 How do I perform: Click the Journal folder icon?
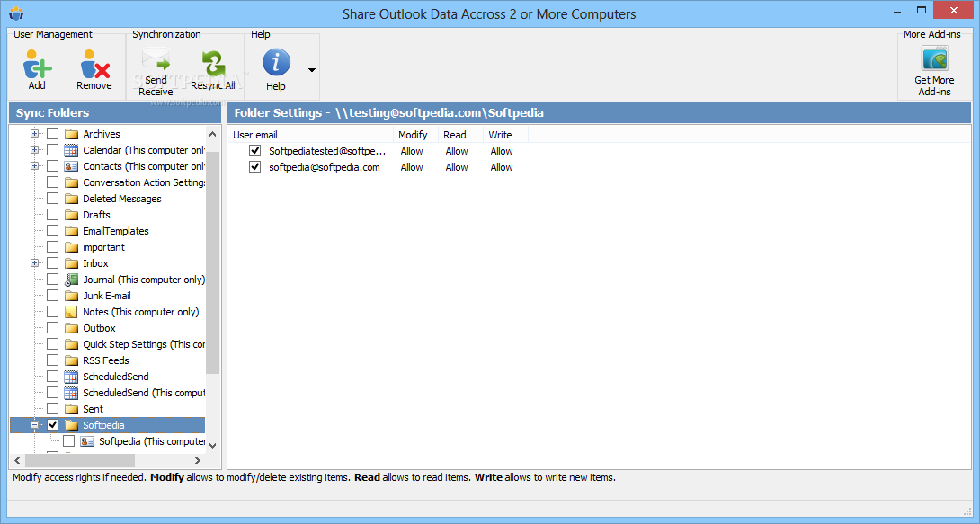tap(71, 280)
